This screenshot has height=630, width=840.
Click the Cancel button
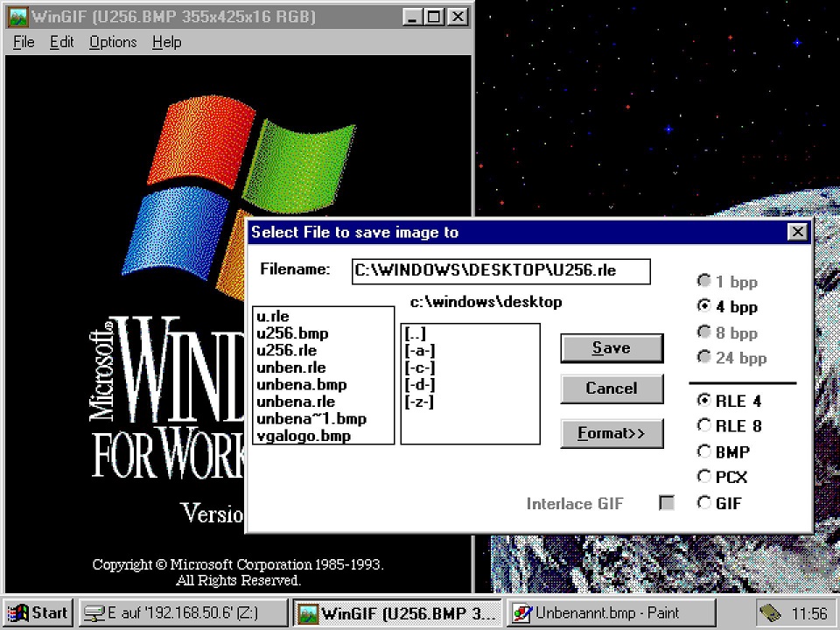pos(611,388)
